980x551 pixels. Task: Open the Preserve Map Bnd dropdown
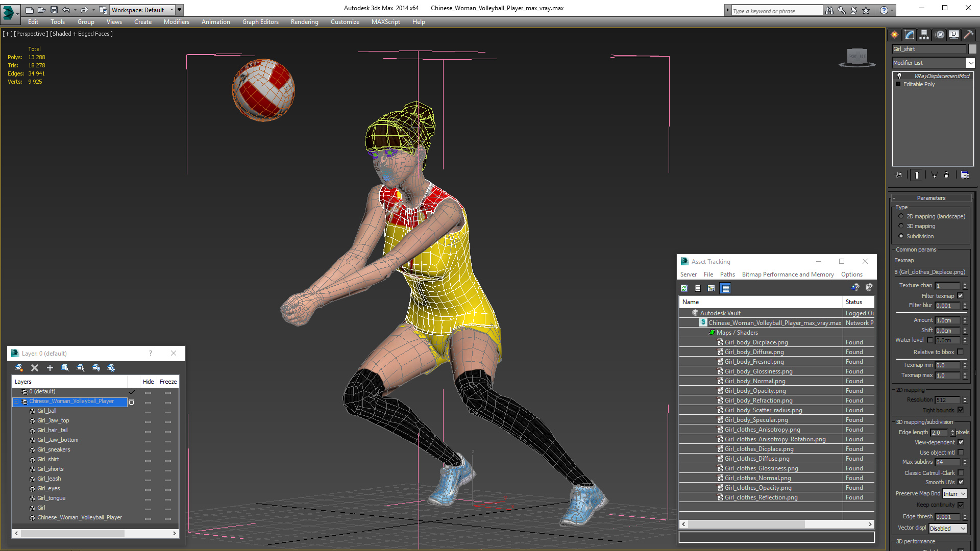click(954, 494)
